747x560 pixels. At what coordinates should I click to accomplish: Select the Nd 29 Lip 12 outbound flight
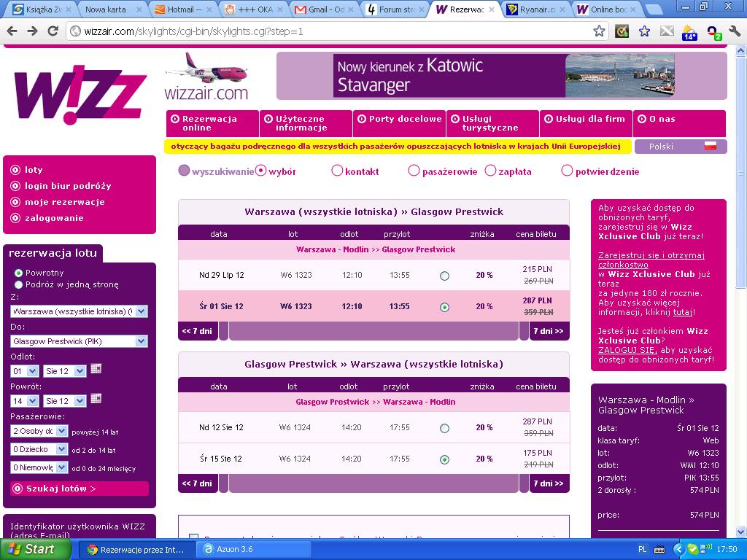(444, 276)
